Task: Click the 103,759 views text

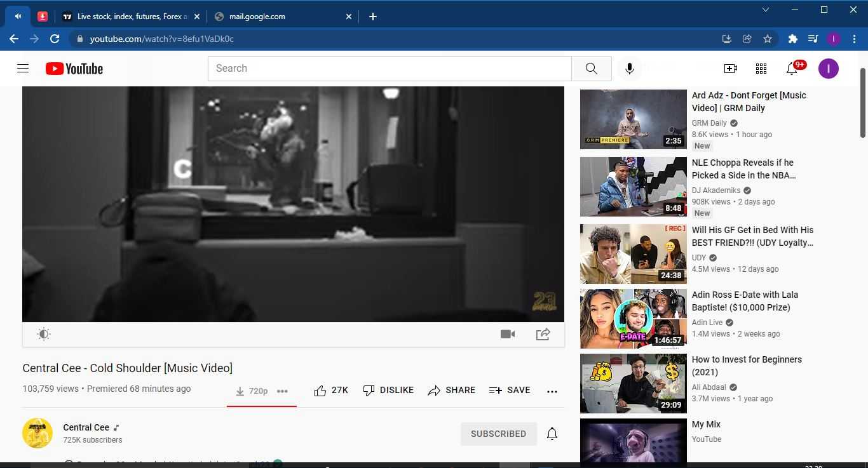Action: [51, 389]
